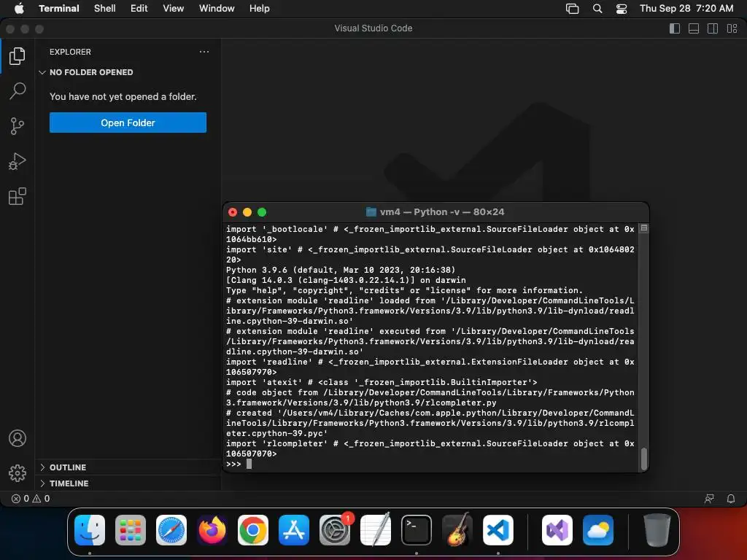Screen dimensions: 747x560
Task: Open Spotlight search in menu bar
Action: 597,9
